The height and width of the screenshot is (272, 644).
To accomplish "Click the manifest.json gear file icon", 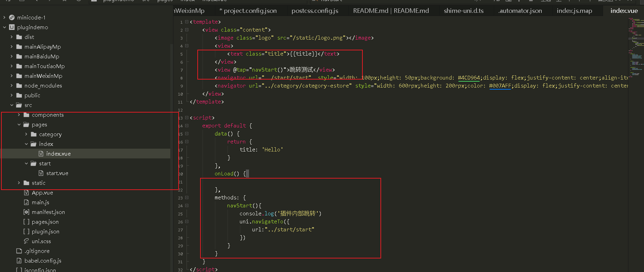I will tap(26, 212).
